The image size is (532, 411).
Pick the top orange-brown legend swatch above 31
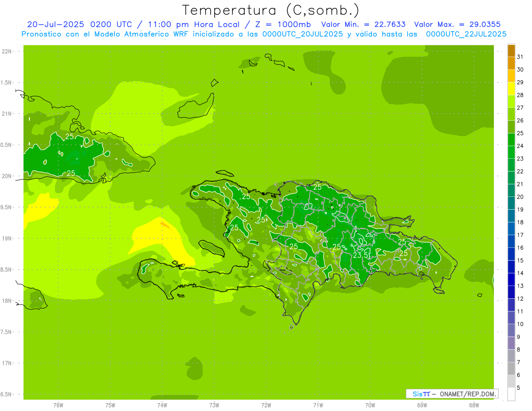click(511, 51)
